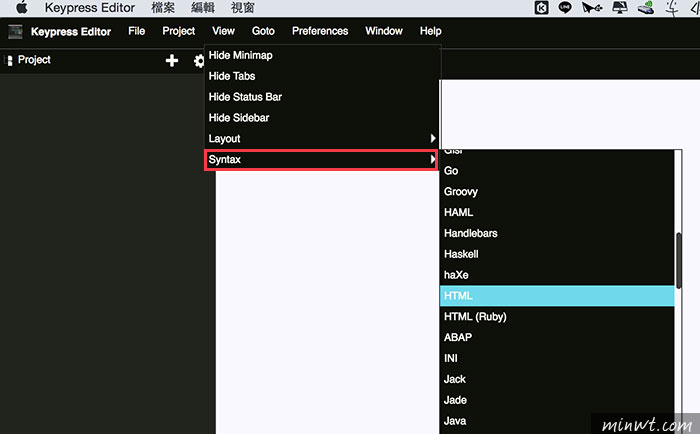The height and width of the screenshot is (434, 700).
Task: Open the Preferences menu
Action: click(x=320, y=31)
